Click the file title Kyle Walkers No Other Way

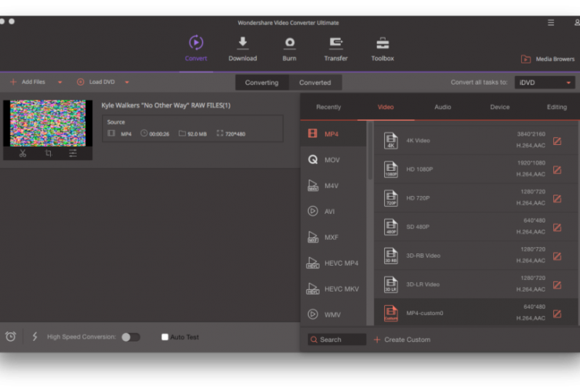[165, 106]
